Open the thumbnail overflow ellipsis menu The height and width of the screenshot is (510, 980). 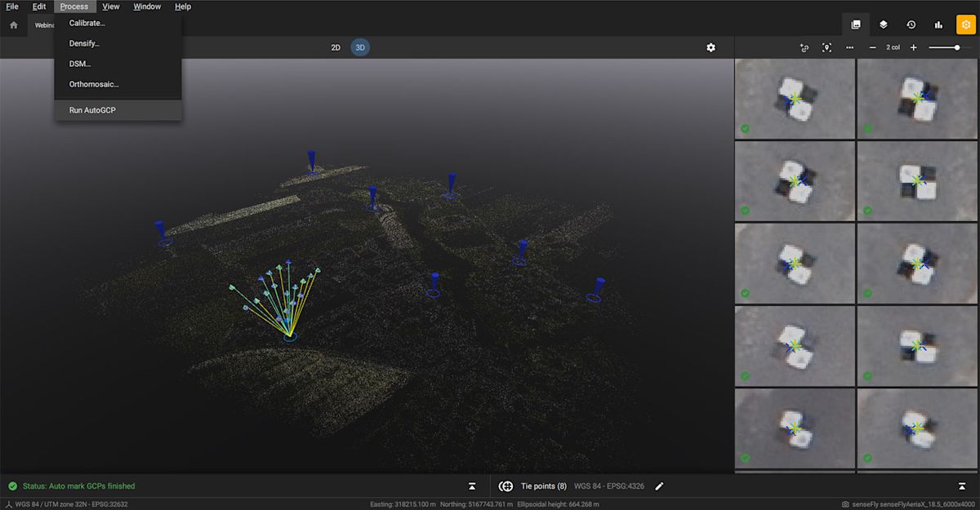tap(849, 48)
